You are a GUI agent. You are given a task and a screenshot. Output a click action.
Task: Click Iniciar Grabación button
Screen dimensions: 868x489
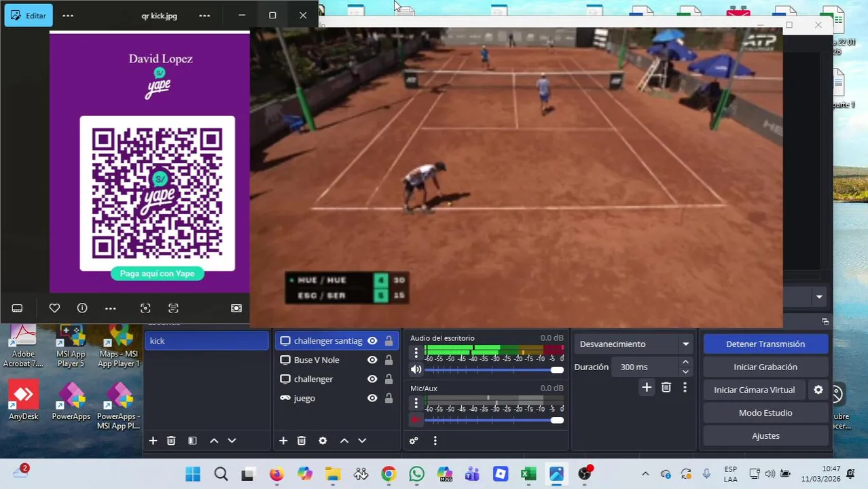[x=765, y=367]
